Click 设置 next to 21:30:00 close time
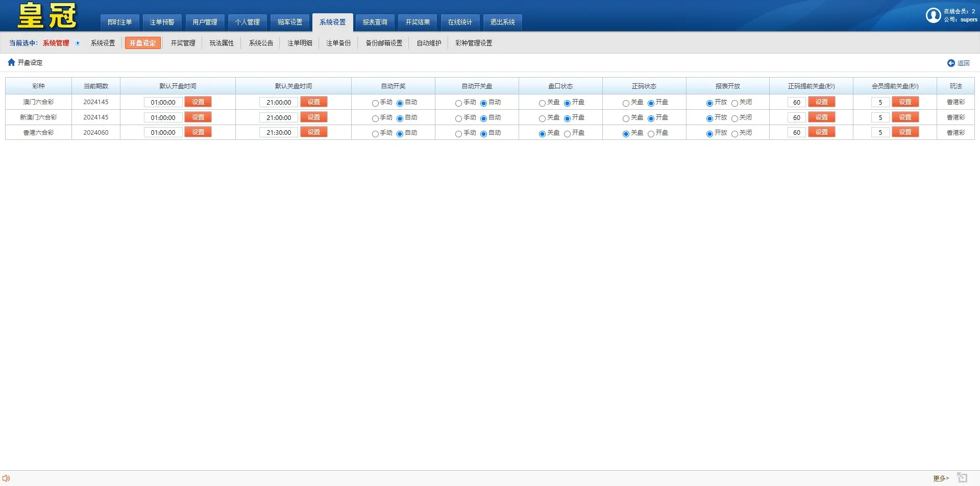The image size is (980, 486). coord(313,132)
